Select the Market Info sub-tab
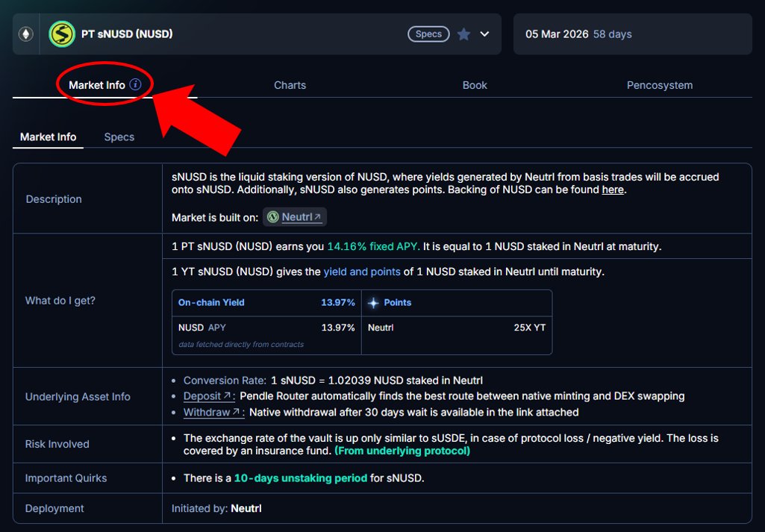 (48, 137)
